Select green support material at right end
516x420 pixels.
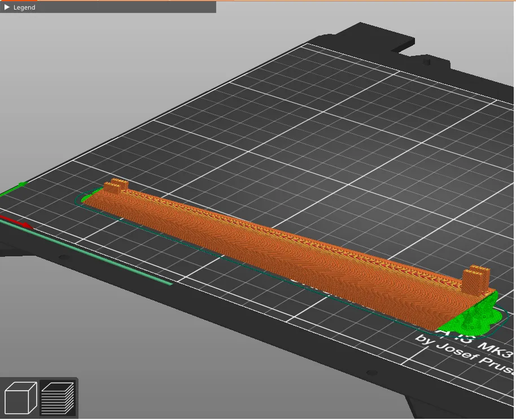coord(473,317)
